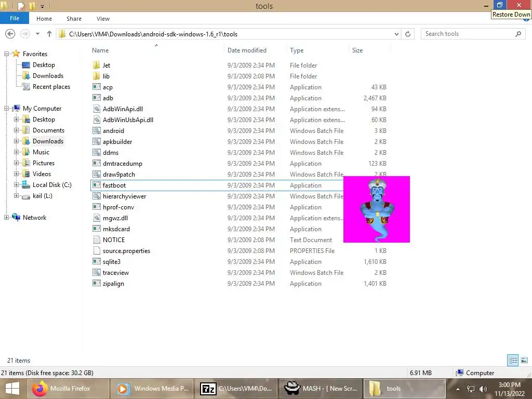Sort files by Type column
Screen dimensions: 532x399
[297, 50]
